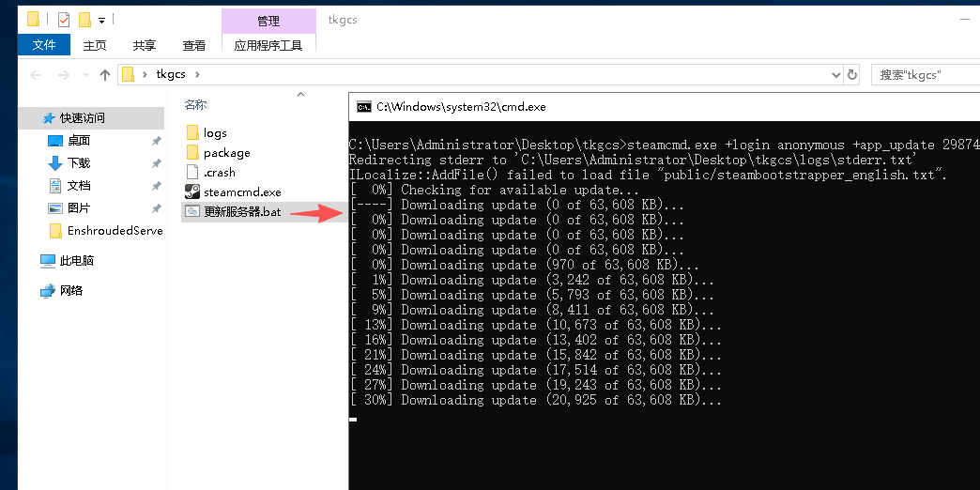The height and width of the screenshot is (490, 980).
Task: Switch to the 查看 ribbon tab
Action: (194, 45)
